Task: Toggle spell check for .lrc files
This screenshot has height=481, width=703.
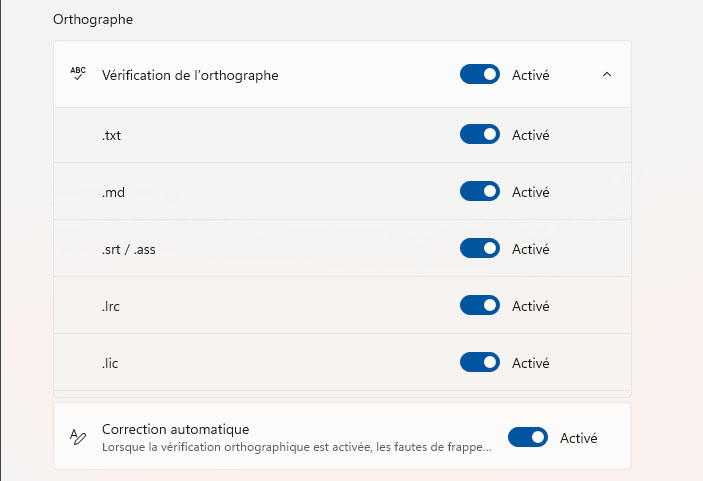Action: [x=480, y=305]
